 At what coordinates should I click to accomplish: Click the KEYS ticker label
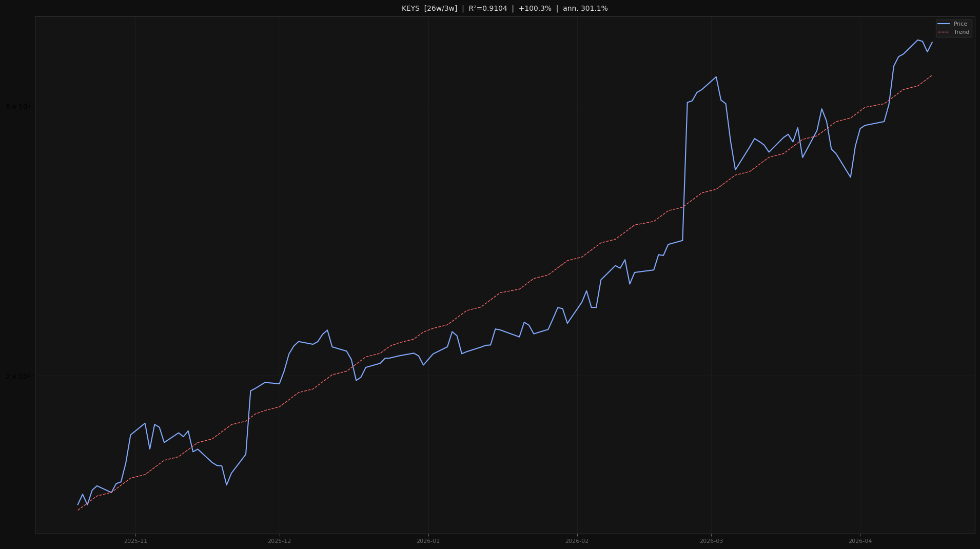pos(410,8)
